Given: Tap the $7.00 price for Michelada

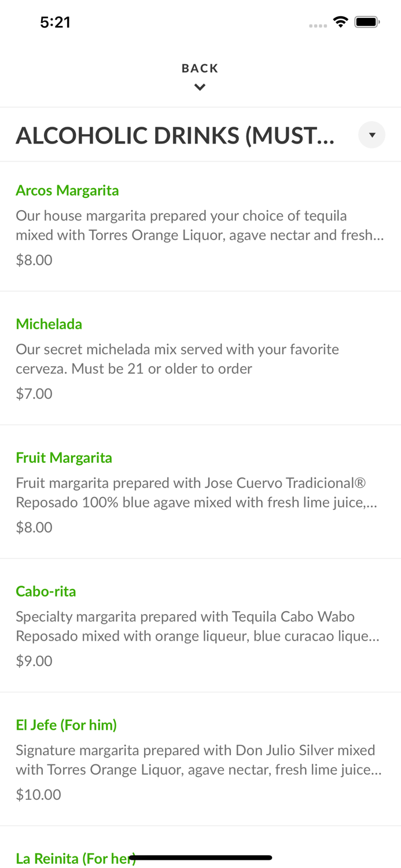Looking at the screenshot, I should [x=34, y=393].
